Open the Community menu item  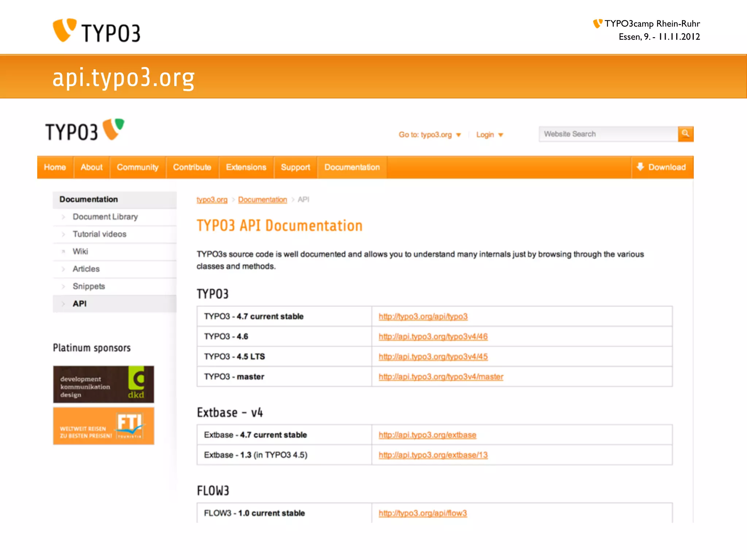point(138,167)
